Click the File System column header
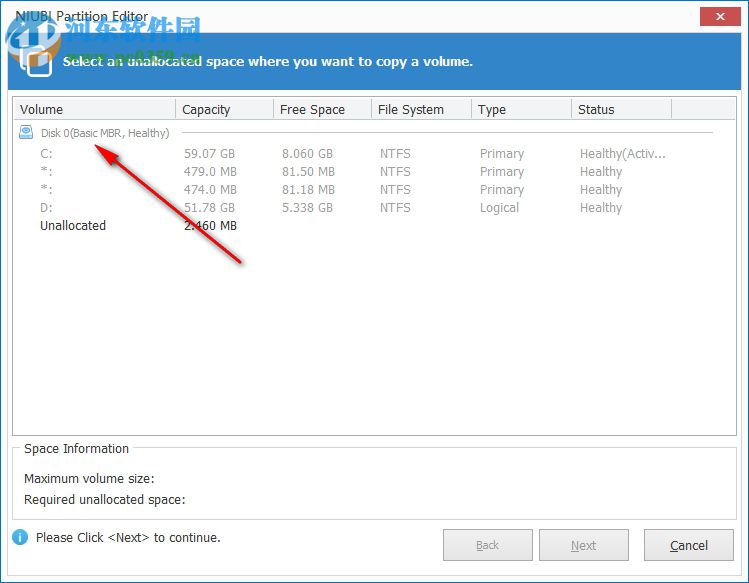Viewport: 749px width, 583px height. (421, 109)
